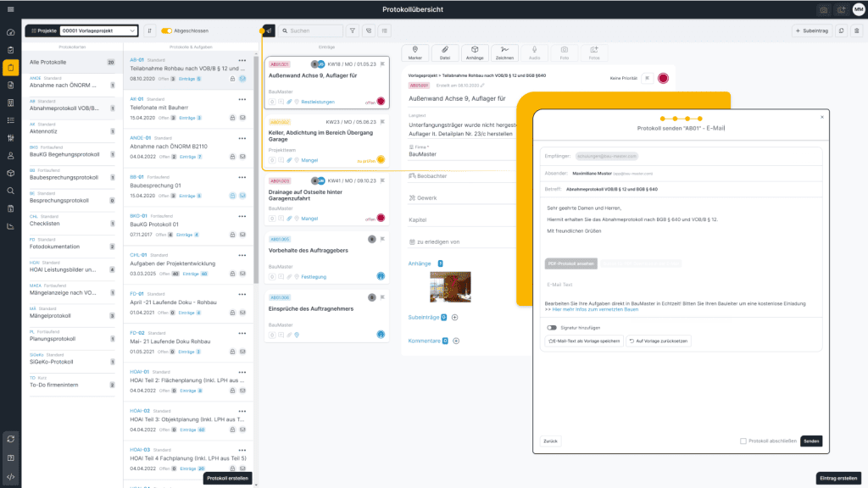Click the Marker tool button

(415, 53)
